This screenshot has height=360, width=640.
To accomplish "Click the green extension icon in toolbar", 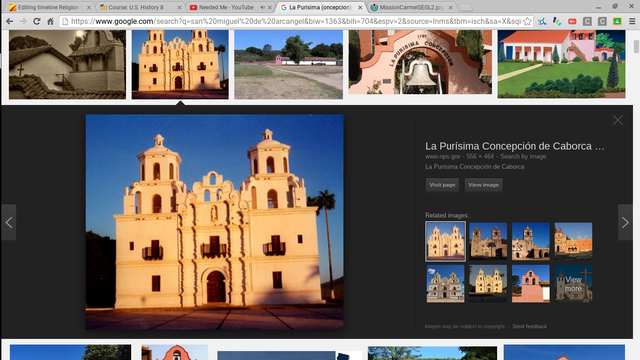I will (617, 21).
